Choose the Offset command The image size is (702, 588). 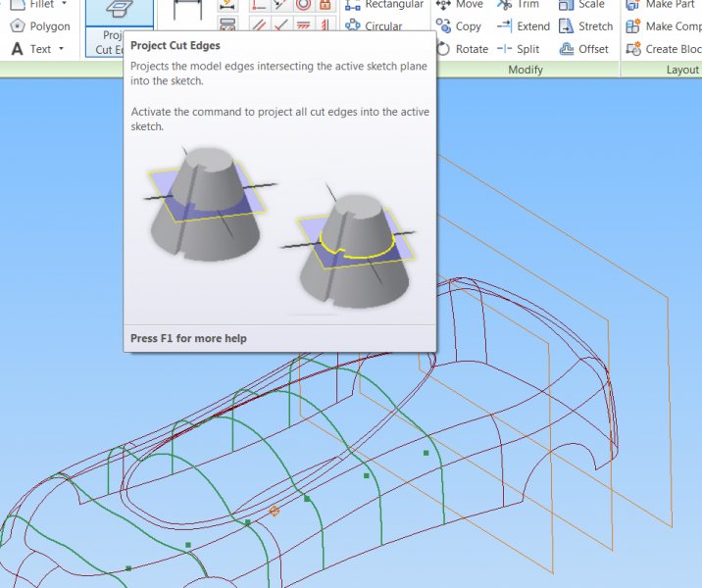[x=584, y=49]
